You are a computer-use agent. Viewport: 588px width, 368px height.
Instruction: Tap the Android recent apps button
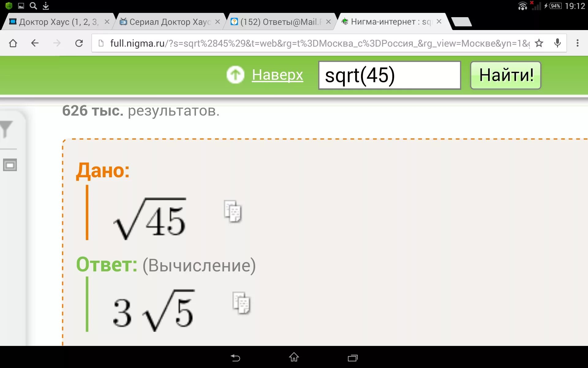click(x=353, y=358)
